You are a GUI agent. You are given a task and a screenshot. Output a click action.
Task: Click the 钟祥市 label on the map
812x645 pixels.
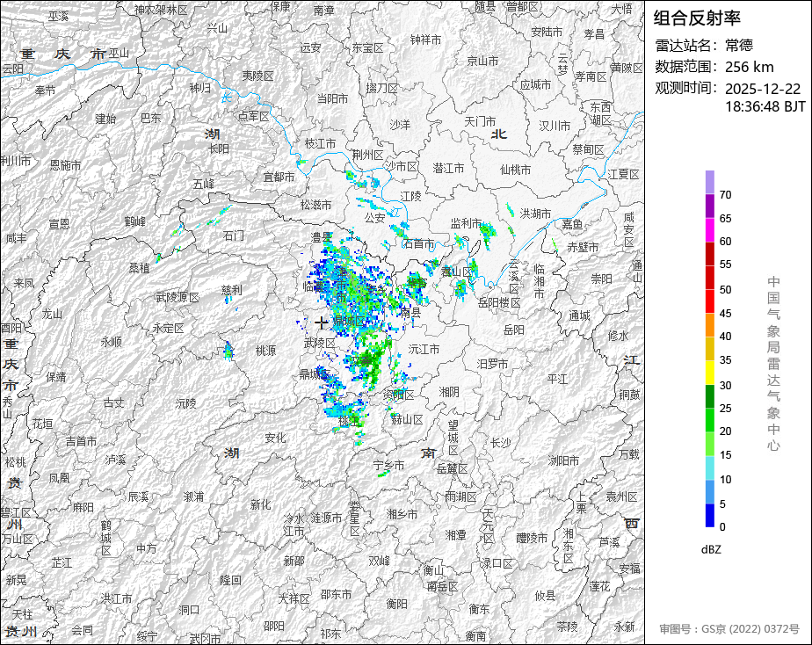click(x=425, y=40)
